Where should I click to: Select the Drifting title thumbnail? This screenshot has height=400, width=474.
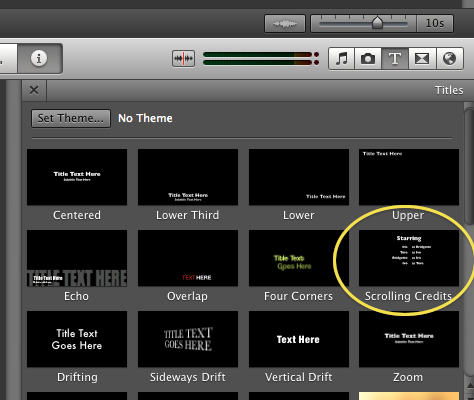click(x=77, y=339)
